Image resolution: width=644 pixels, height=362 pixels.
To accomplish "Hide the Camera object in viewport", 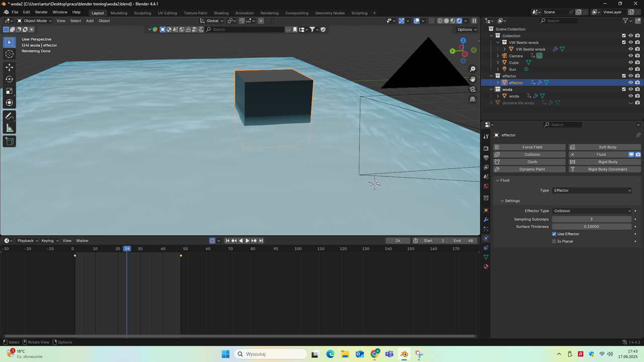I will pyautogui.click(x=630, y=56).
